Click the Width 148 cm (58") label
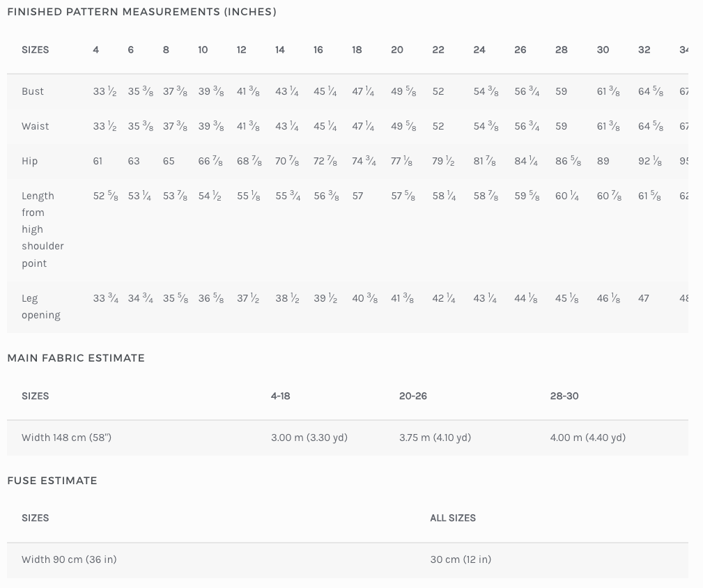 (66, 438)
